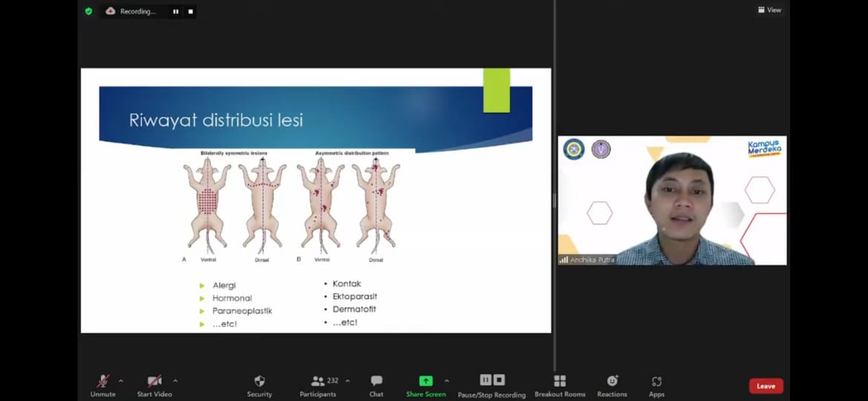Expand share options arrow beside Share Screen
868x401 pixels.
[447, 380]
